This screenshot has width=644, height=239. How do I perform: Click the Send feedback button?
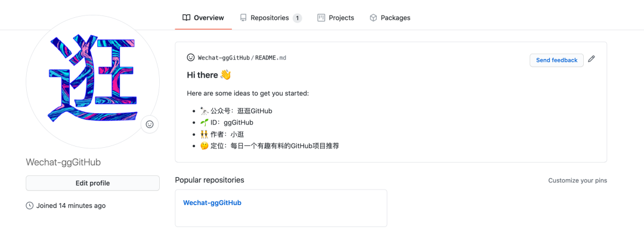[x=556, y=60]
